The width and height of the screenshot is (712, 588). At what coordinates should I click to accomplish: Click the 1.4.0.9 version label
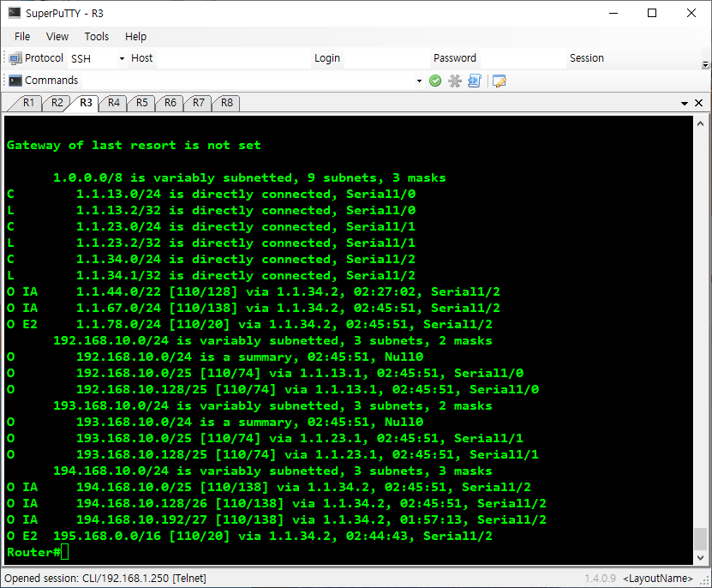click(x=601, y=579)
